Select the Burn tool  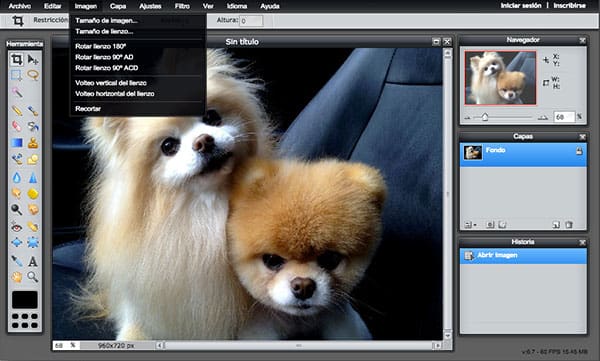pos(33,209)
